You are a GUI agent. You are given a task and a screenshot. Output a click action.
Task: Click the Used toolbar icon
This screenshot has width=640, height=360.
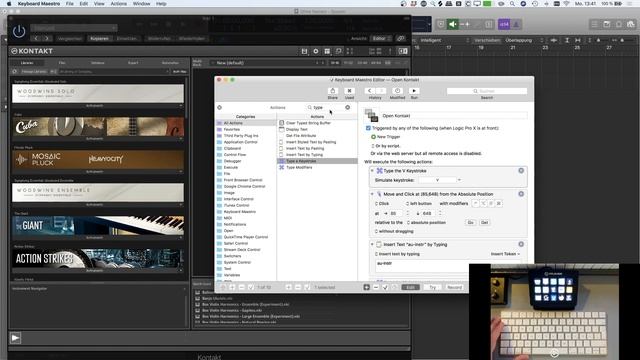coord(349,91)
